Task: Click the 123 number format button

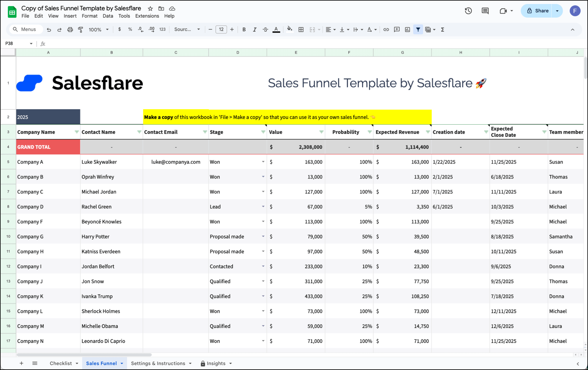Action: pyautogui.click(x=162, y=29)
